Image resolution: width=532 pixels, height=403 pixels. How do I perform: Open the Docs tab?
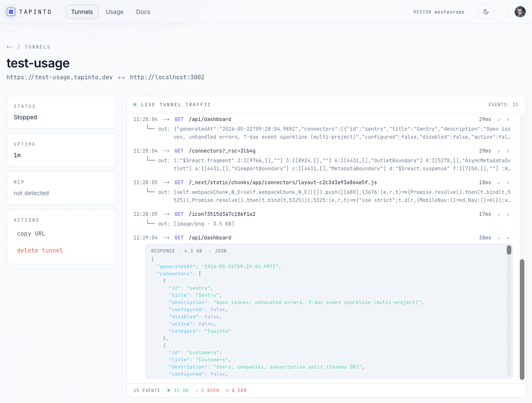tap(143, 12)
